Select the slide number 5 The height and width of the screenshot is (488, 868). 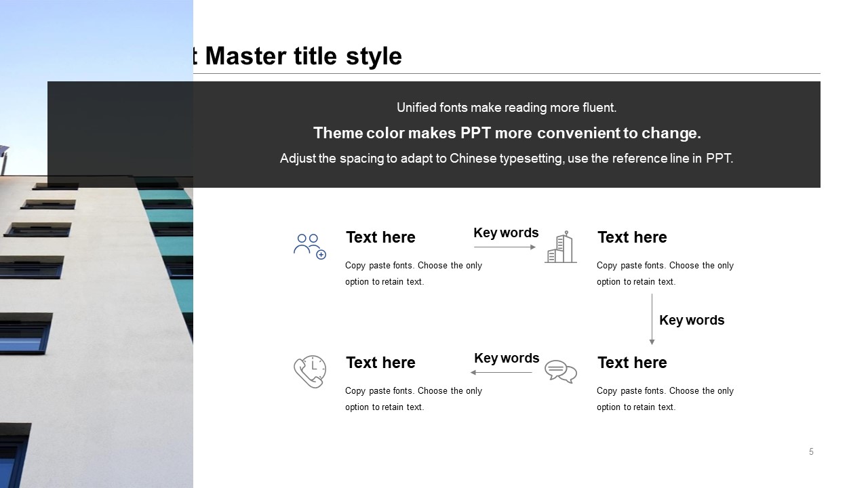[x=811, y=452]
